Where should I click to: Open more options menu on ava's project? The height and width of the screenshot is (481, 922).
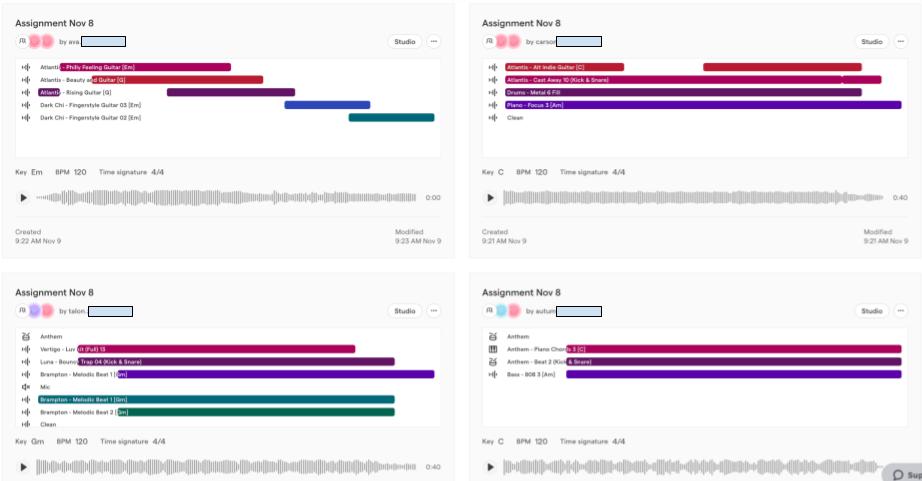(x=434, y=42)
